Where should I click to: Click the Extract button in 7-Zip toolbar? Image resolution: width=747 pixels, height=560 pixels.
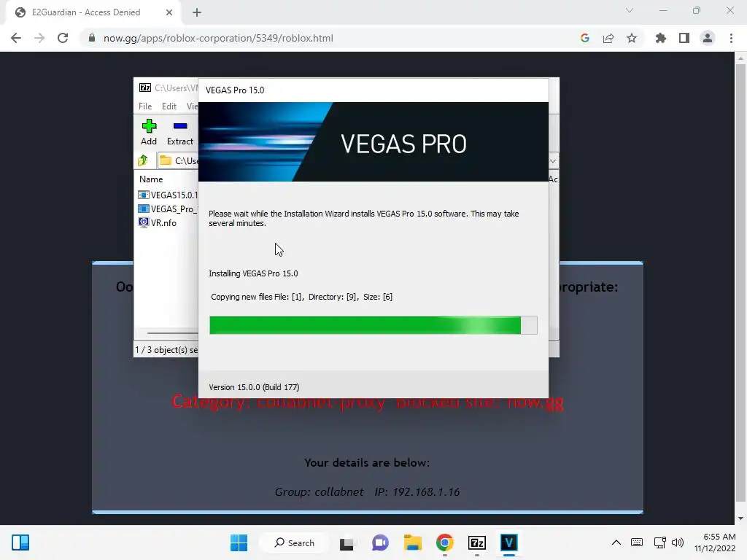point(180,132)
